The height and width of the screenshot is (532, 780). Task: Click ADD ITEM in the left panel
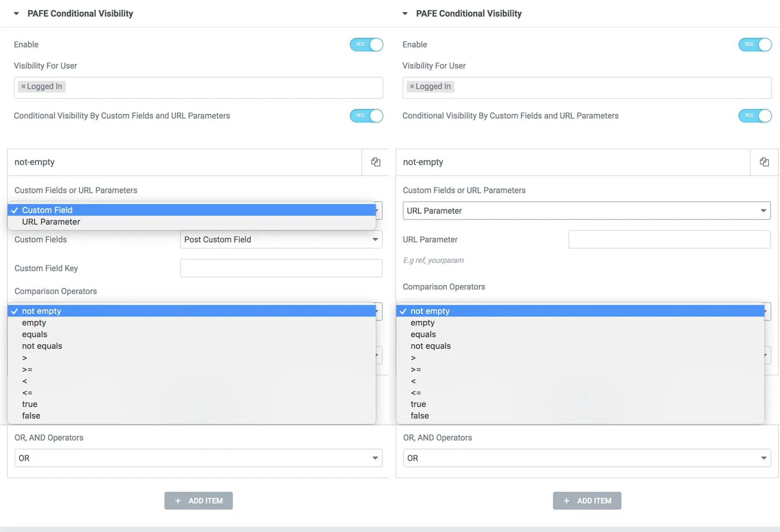click(198, 500)
